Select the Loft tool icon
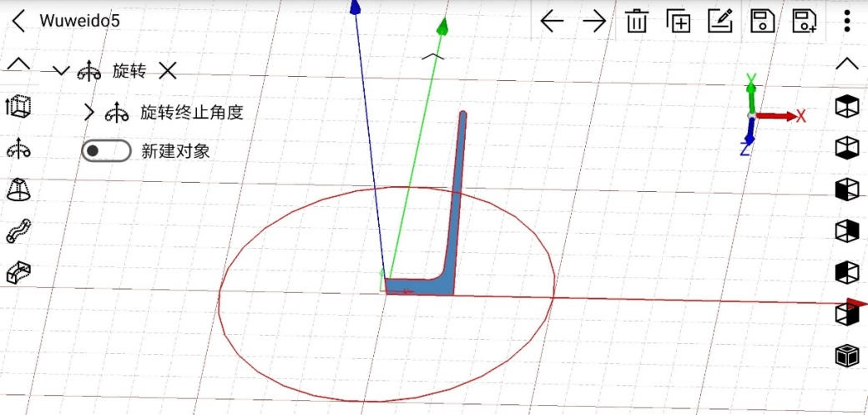Screen dimensions: 868x415 18,190
